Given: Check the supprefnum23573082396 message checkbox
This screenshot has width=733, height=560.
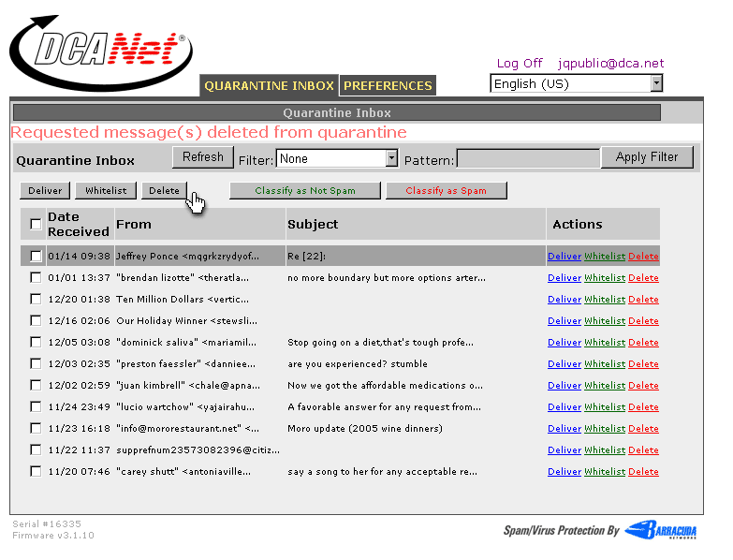Looking at the screenshot, I should [x=36, y=449].
